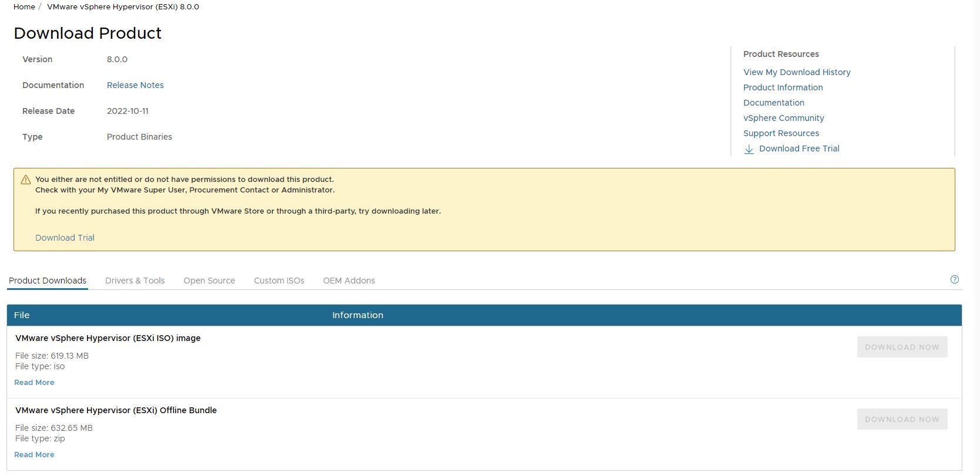This screenshot has height=476, width=980.
Task: Click the Documentation label in product details
Action: [53, 85]
